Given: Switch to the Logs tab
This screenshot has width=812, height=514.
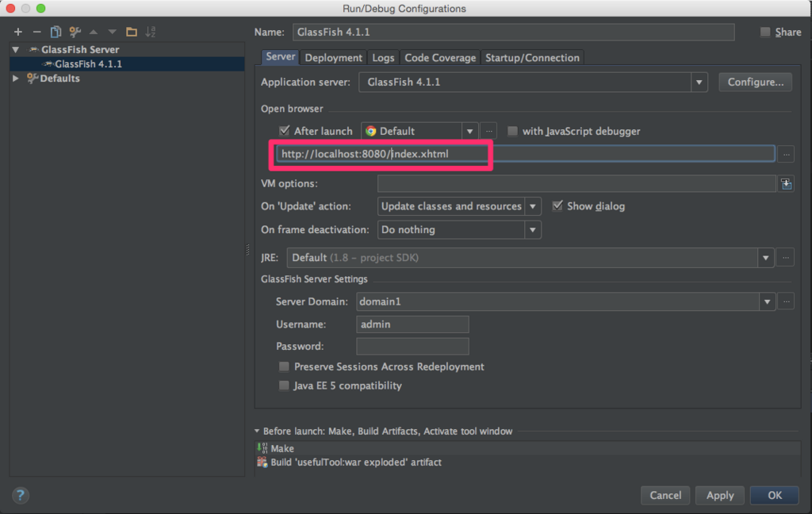Looking at the screenshot, I should click(x=383, y=58).
